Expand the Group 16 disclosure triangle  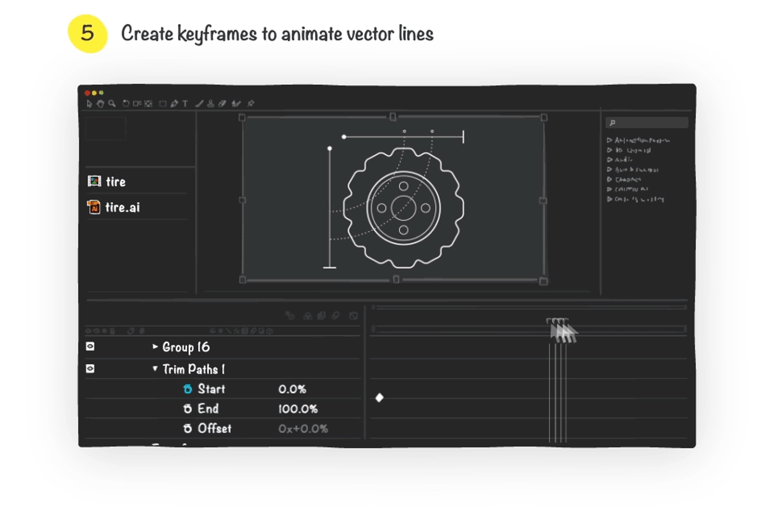click(155, 347)
